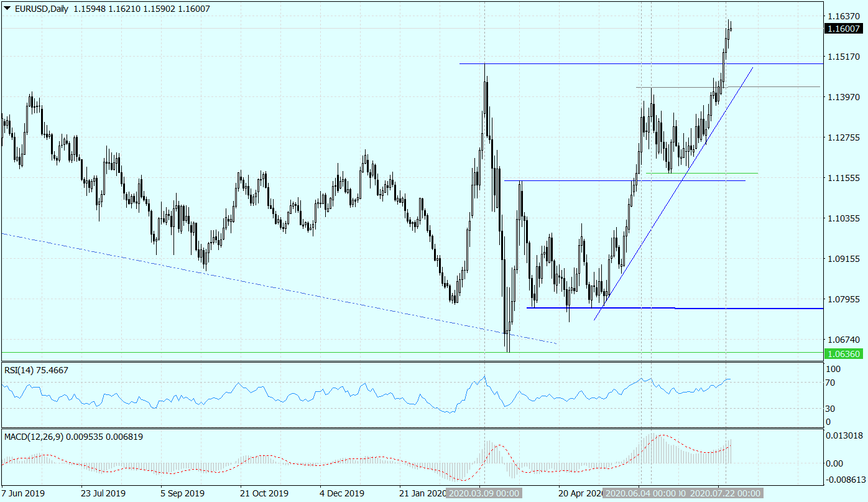Click the 2020.03.09 00:00 vertical line date tag

click(x=484, y=493)
